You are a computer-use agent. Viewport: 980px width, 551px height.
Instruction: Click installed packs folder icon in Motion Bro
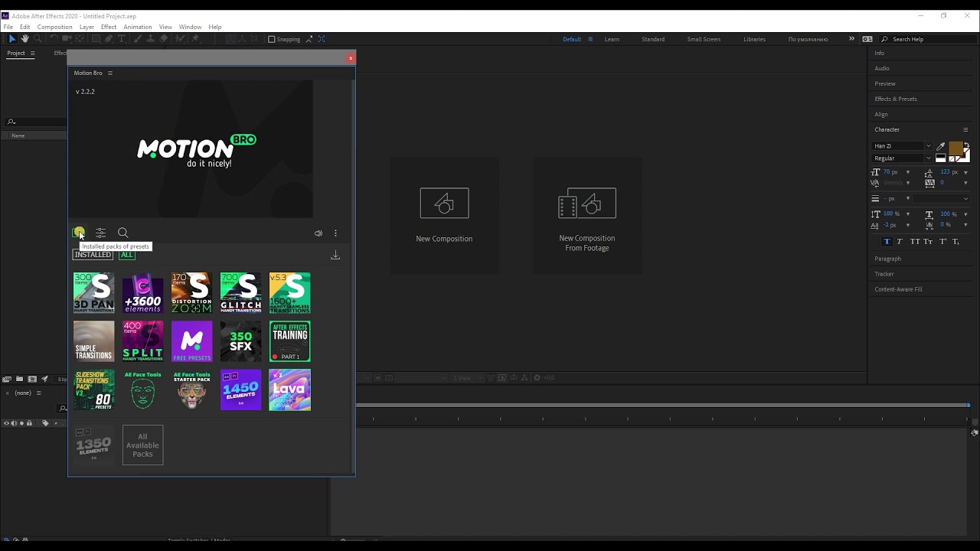pyautogui.click(x=78, y=233)
